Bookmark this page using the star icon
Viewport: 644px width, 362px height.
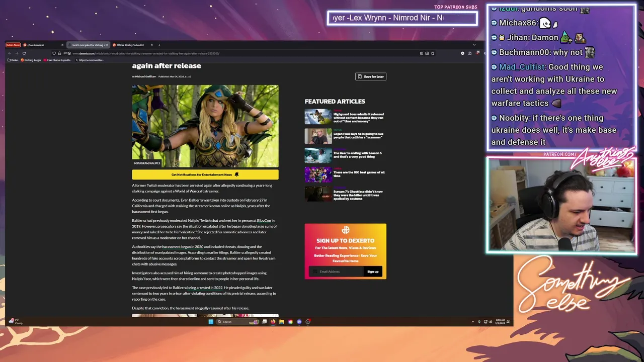click(433, 53)
